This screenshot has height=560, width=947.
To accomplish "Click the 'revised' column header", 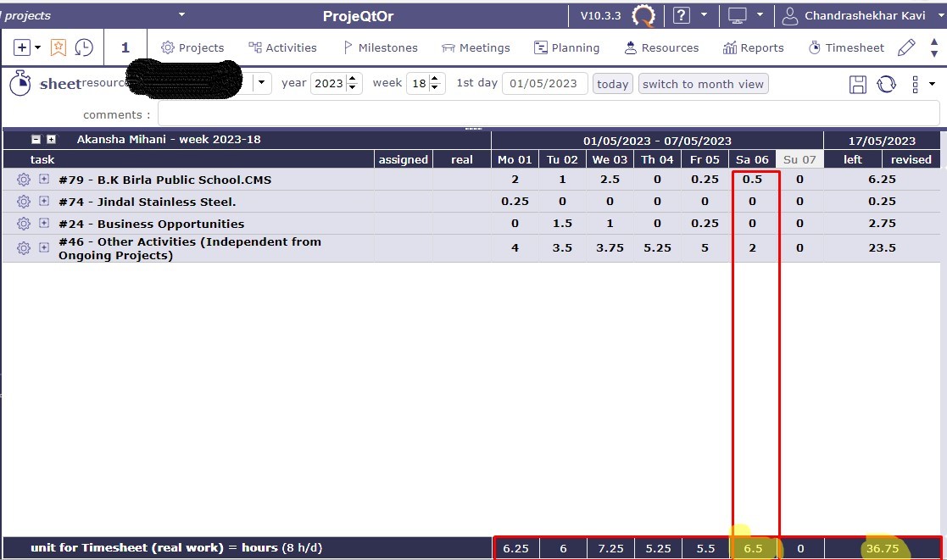I will (x=911, y=159).
